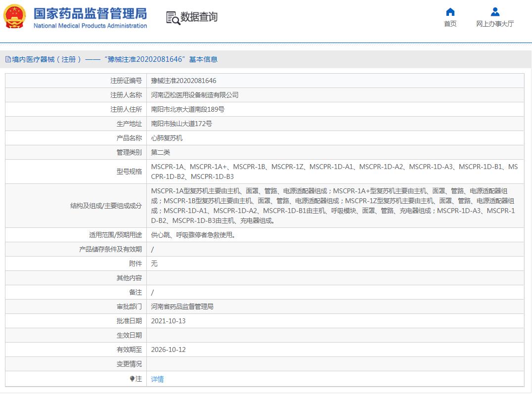Click the 生效日期 label
Image resolution: width=532 pixels, height=394 pixels.
pyautogui.click(x=129, y=335)
